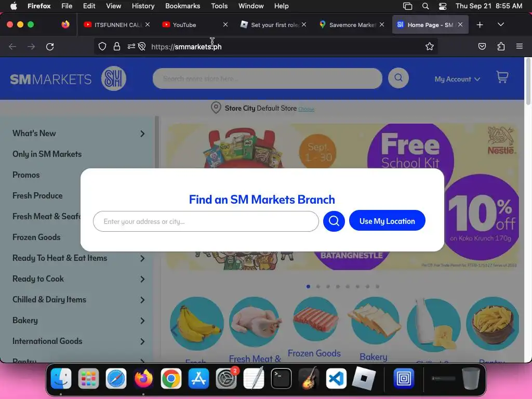Open the View menu
The image size is (532, 399).
pyautogui.click(x=113, y=6)
